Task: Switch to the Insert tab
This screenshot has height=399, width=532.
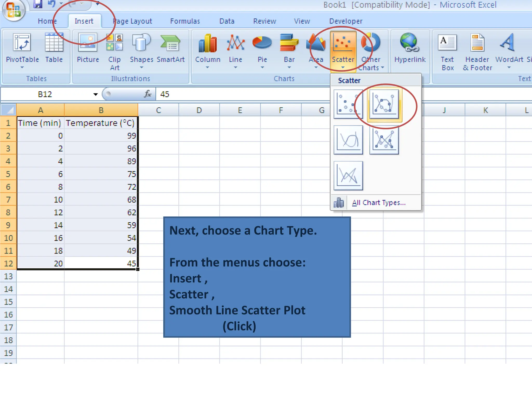Action: [x=84, y=21]
